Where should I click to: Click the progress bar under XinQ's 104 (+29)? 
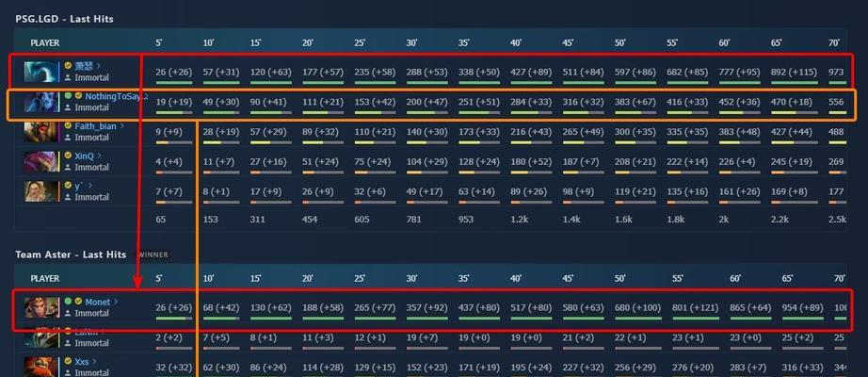426,172
